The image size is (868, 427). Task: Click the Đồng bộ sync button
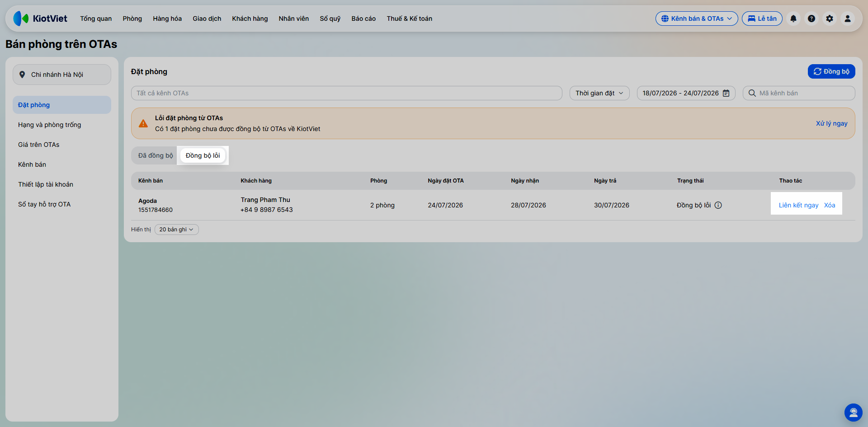pos(831,71)
